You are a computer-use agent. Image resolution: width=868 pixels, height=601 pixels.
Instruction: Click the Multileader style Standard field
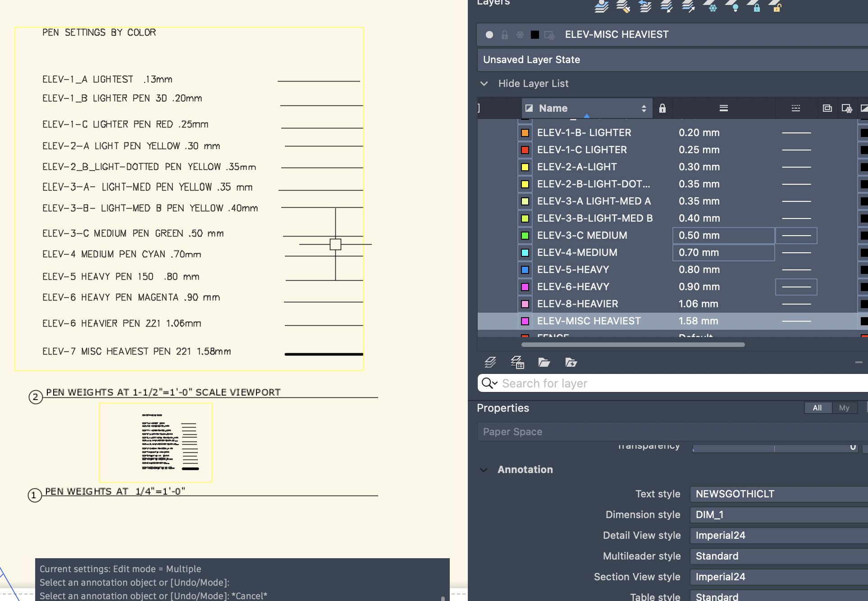click(779, 556)
